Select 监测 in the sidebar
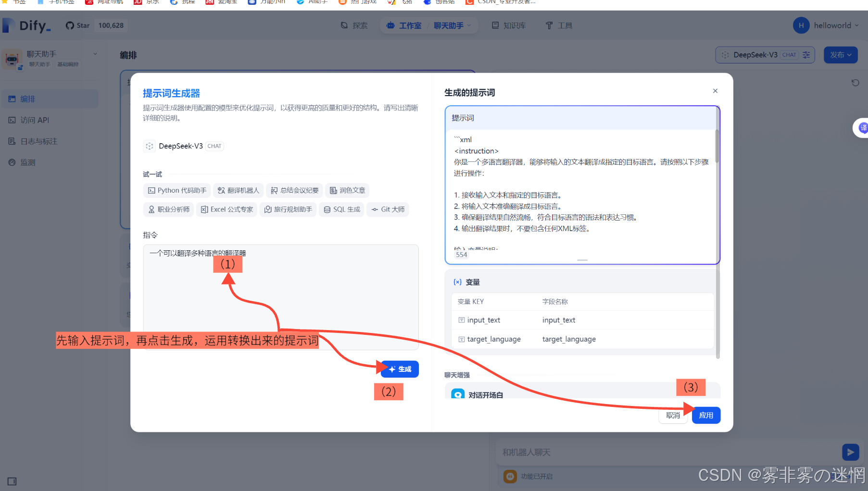The image size is (868, 491). click(50, 162)
